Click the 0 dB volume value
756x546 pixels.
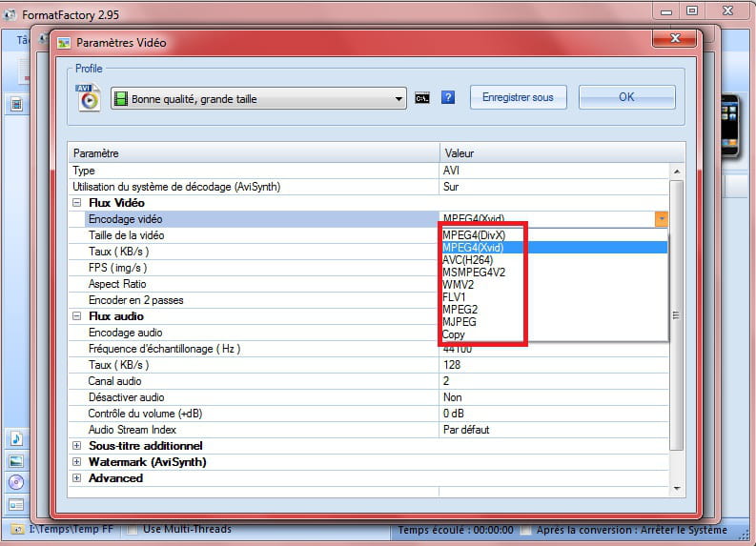453,414
